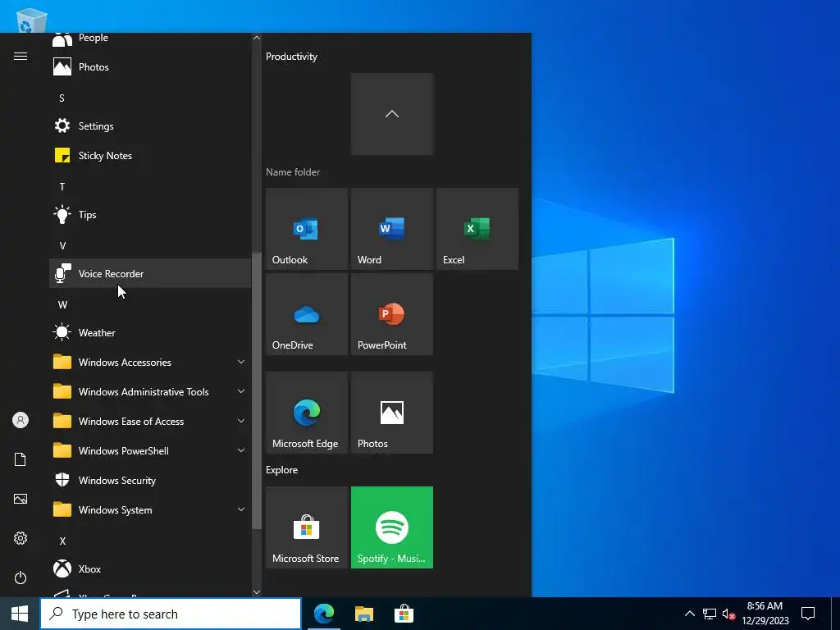Image resolution: width=840 pixels, height=630 pixels.
Task: Open the People app
Action: click(150, 39)
